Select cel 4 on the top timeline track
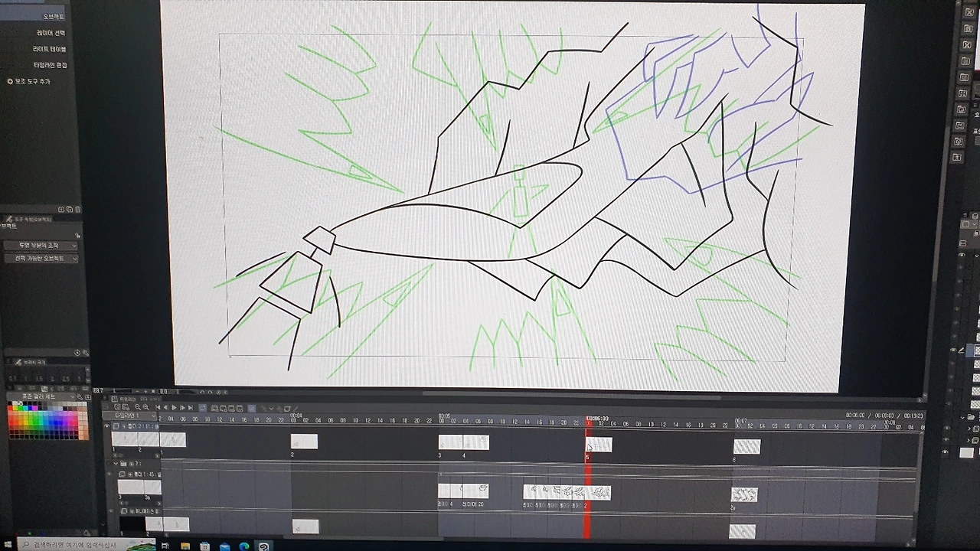The image size is (980, 551). click(x=475, y=442)
